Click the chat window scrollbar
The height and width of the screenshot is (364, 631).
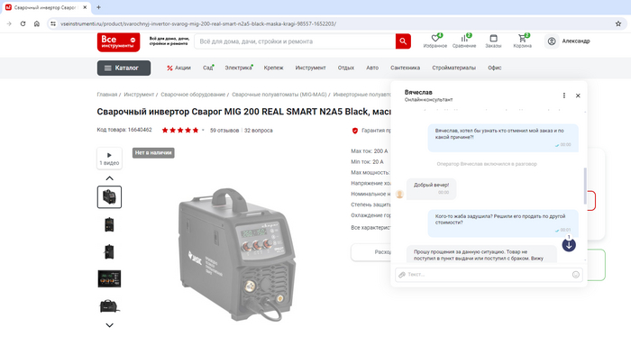tap(585, 186)
